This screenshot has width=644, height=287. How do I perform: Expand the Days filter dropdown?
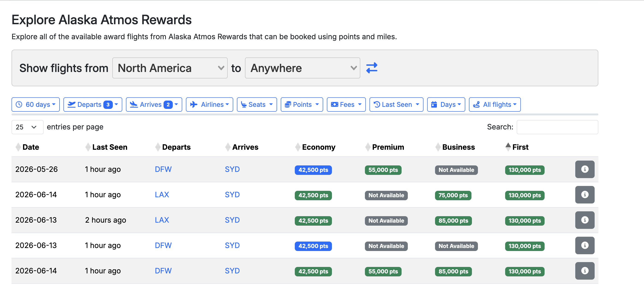point(446,105)
